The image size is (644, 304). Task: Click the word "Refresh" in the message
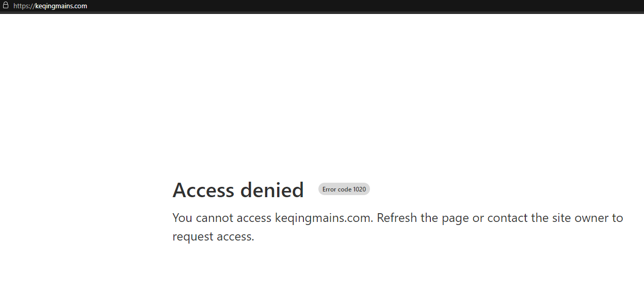click(397, 218)
